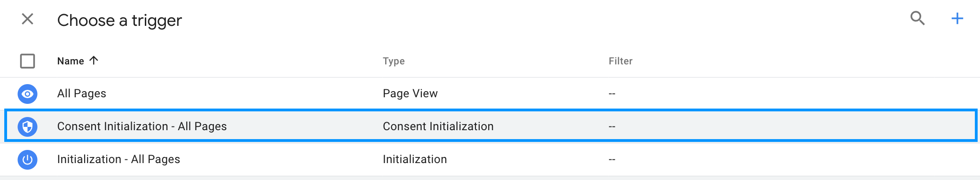Viewport: 980px width, 180px height.
Task: Click the filter dash of Consent Initialization row
Action: (612, 126)
